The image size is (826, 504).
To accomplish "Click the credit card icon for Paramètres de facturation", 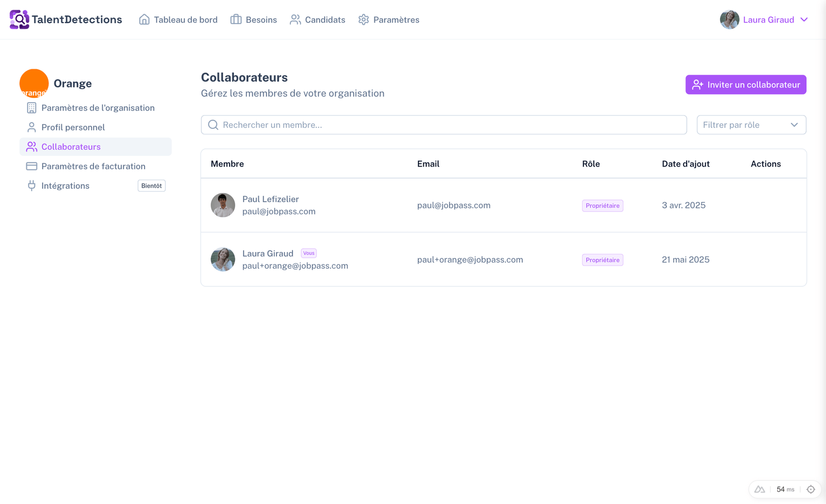I will pyautogui.click(x=31, y=166).
